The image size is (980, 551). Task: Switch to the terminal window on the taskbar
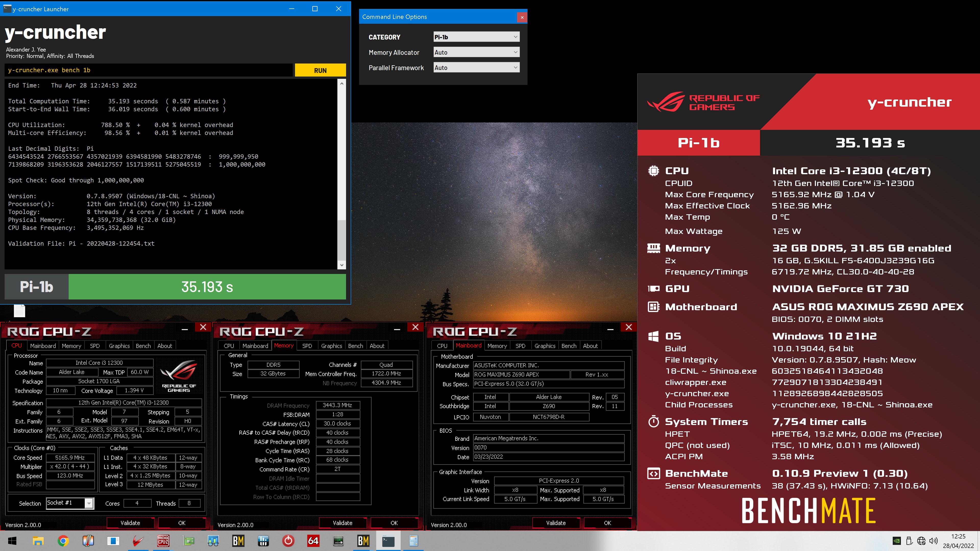(388, 541)
